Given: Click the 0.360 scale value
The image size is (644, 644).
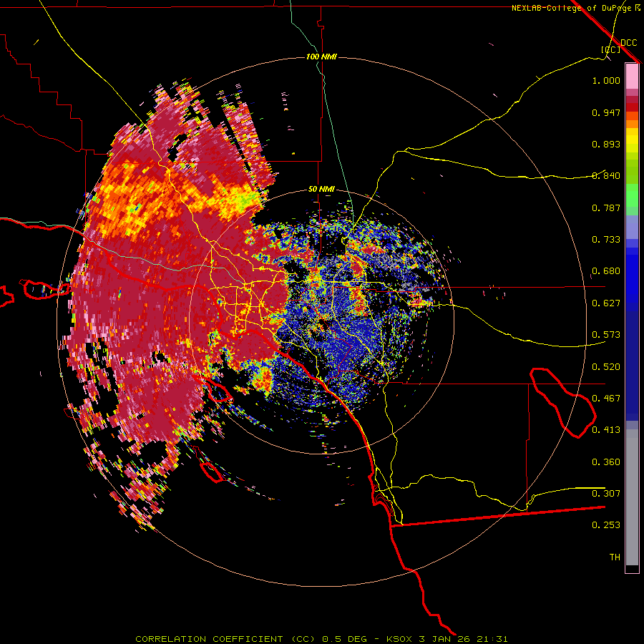Looking at the screenshot, I should pos(606,462).
